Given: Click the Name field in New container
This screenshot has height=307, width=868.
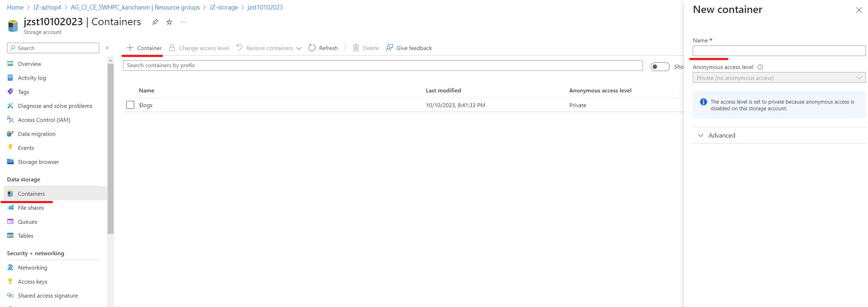Looking at the screenshot, I should [x=779, y=51].
